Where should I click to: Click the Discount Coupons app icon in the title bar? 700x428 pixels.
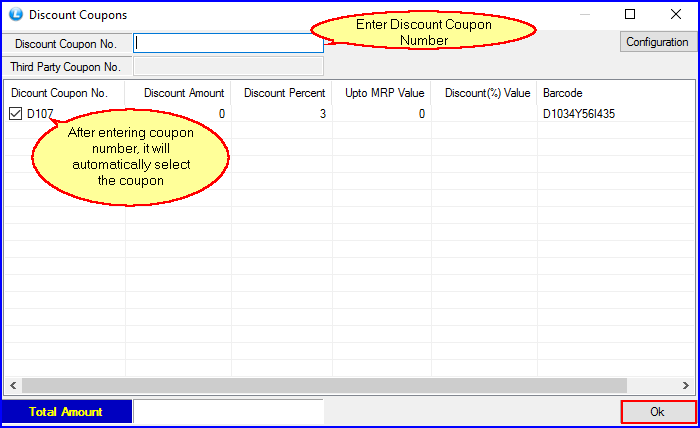[16, 14]
